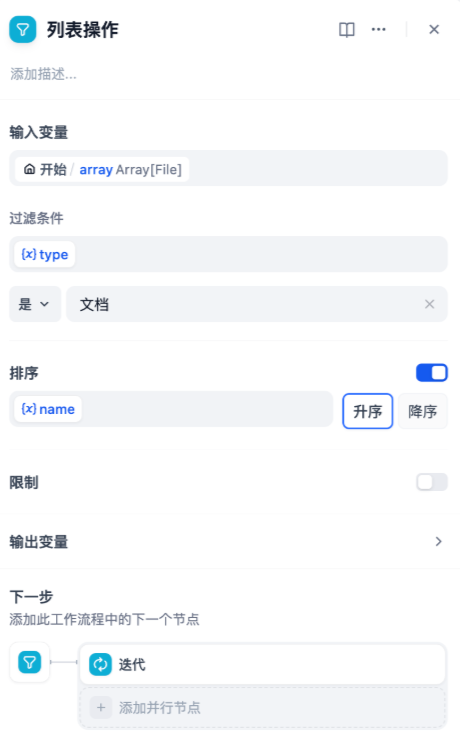
Task: Click the plus icon to add parallel node
Action: pos(101,707)
